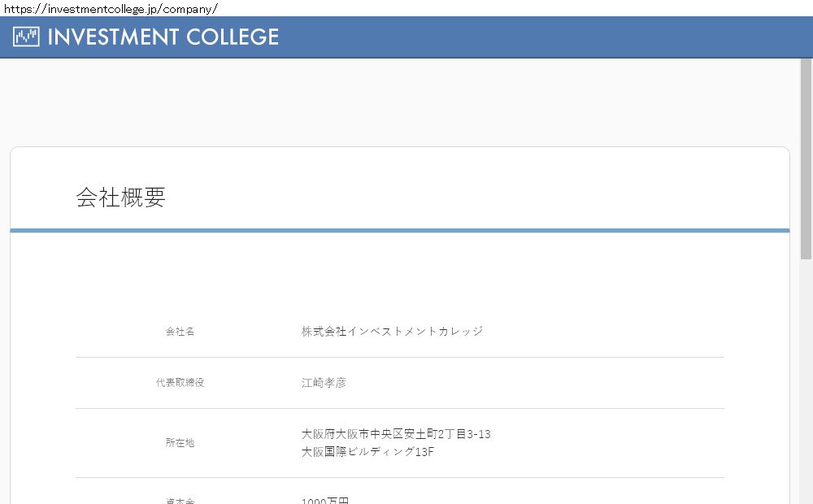Image resolution: width=813 pixels, height=504 pixels.
Task: Click the empty gray area above the card
Action: pyautogui.click(x=399, y=102)
